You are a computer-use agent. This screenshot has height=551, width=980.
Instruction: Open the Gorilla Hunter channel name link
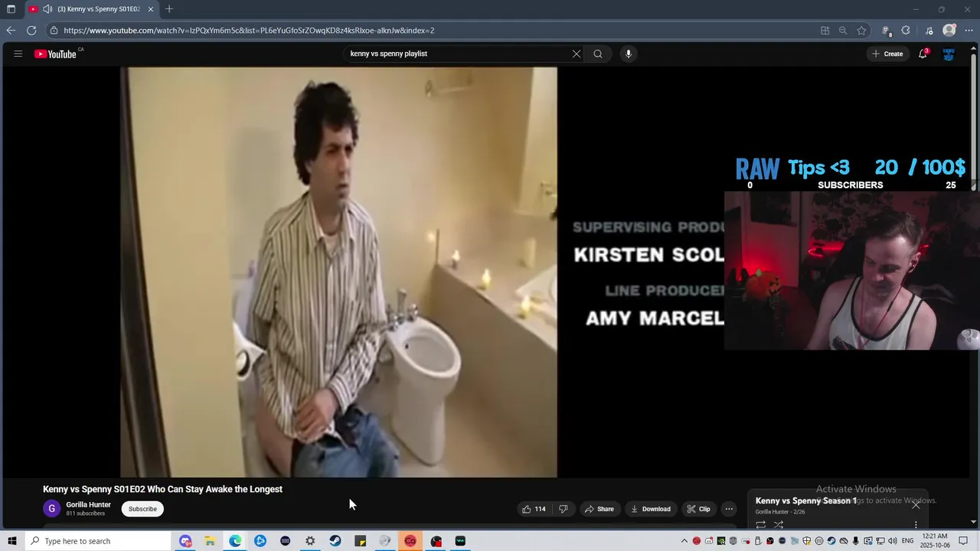88,505
